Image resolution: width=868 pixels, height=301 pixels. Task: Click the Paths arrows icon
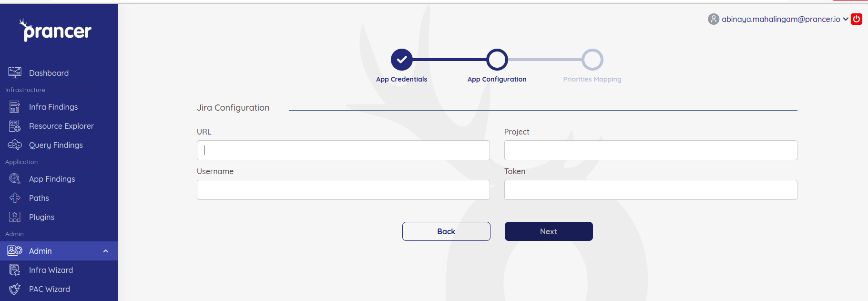[x=15, y=197]
